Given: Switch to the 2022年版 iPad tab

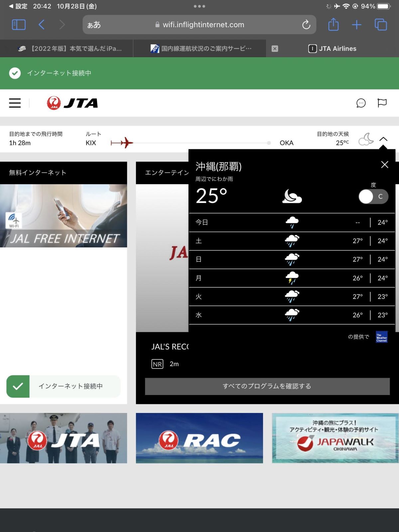Looking at the screenshot, I should [66, 49].
